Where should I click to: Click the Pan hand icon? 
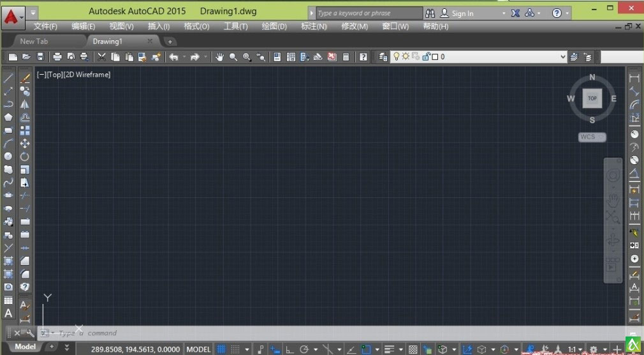[x=219, y=57]
